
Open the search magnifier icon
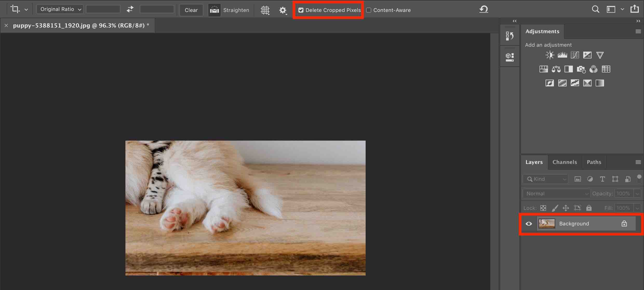(595, 9)
